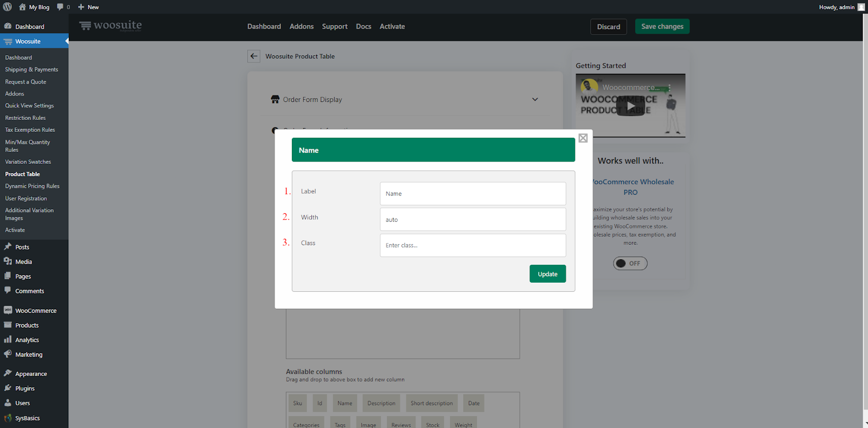This screenshot has height=428, width=868.
Task: Select the Name available column chip
Action: tap(344, 403)
